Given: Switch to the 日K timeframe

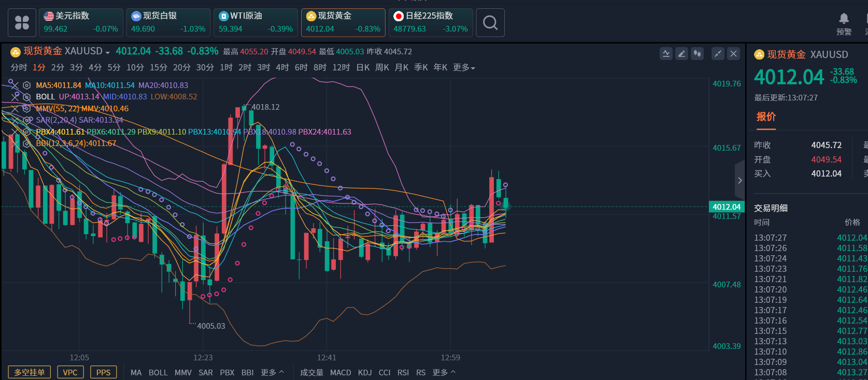Looking at the screenshot, I should [x=363, y=68].
